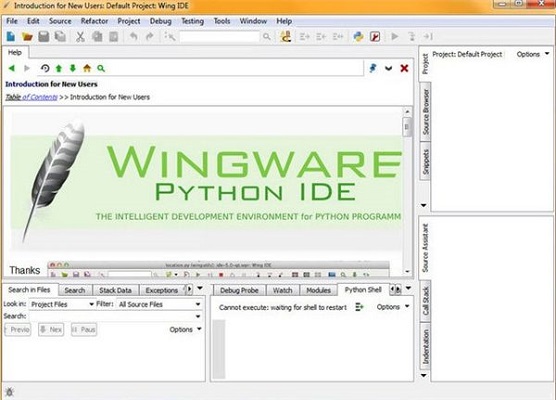
Task: Go back in the Help viewer
Action: tap(12, 68)
